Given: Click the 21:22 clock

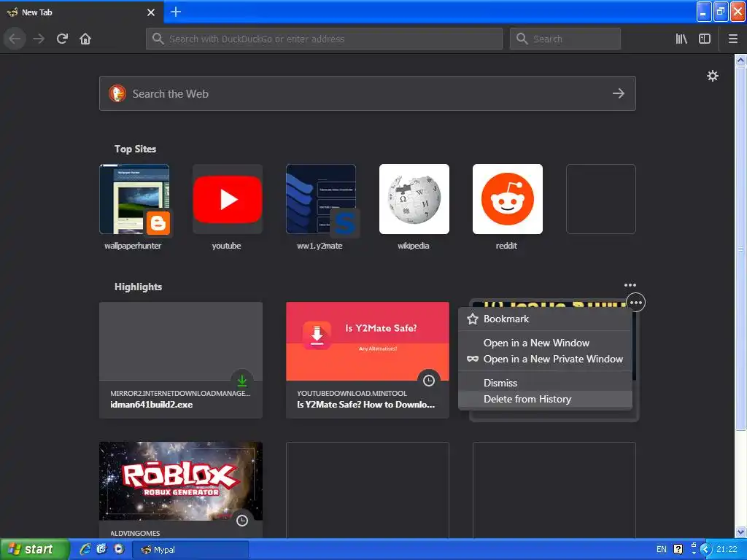Looking at the screenshot, I should point(727,550).
